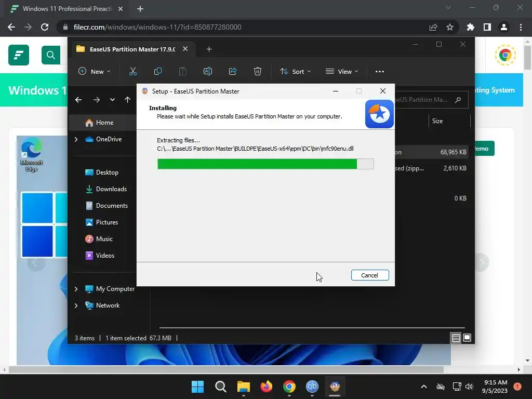Open the New dropdown in File Explorer
Viewport: 532px width, 399px height.
[x=95, y=71]
